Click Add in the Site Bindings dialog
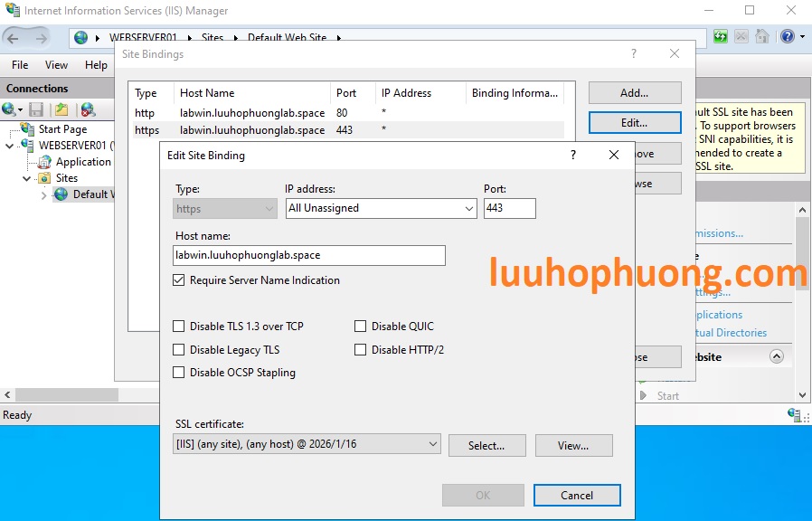The width and height of the screenshot is (812, 521). tap(633, 91)
